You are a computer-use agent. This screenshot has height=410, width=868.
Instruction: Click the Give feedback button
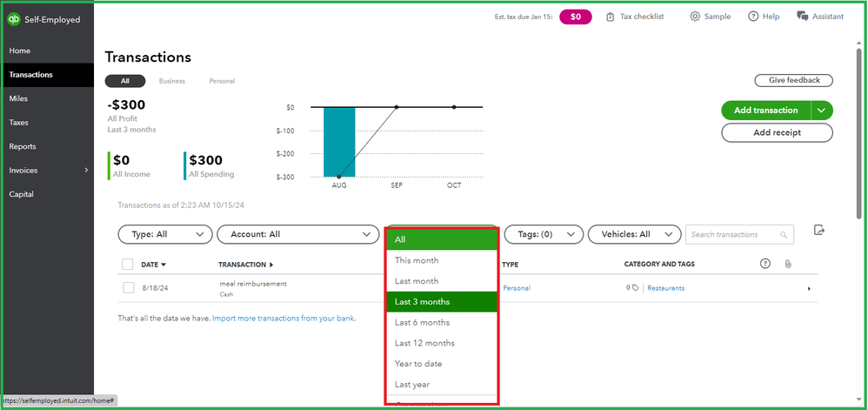click(794, 80)
